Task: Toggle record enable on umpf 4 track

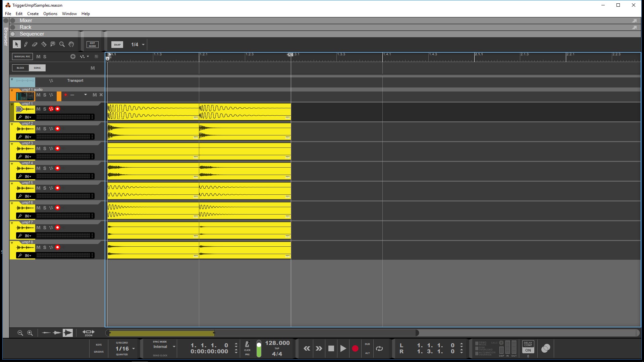Action: tap(58, 168)
